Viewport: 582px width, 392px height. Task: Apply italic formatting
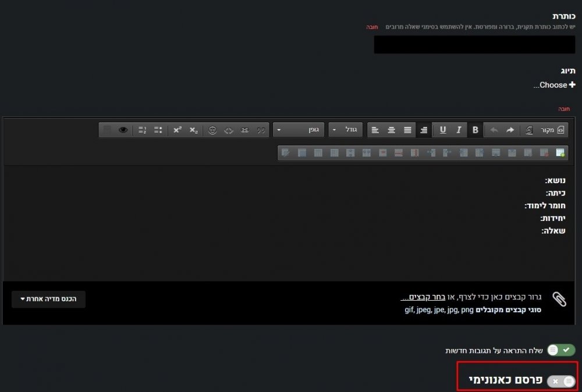[x=459, y=130]
